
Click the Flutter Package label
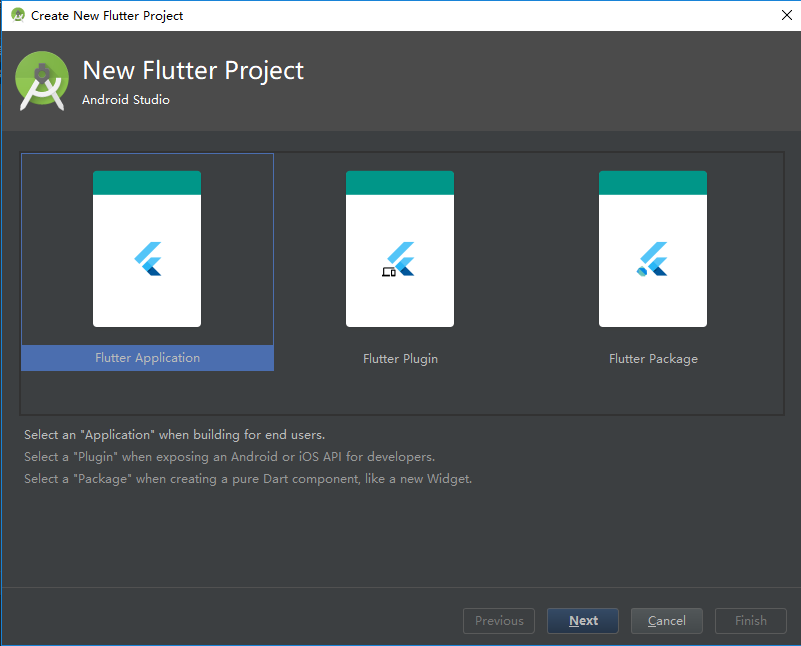[653, 359]
